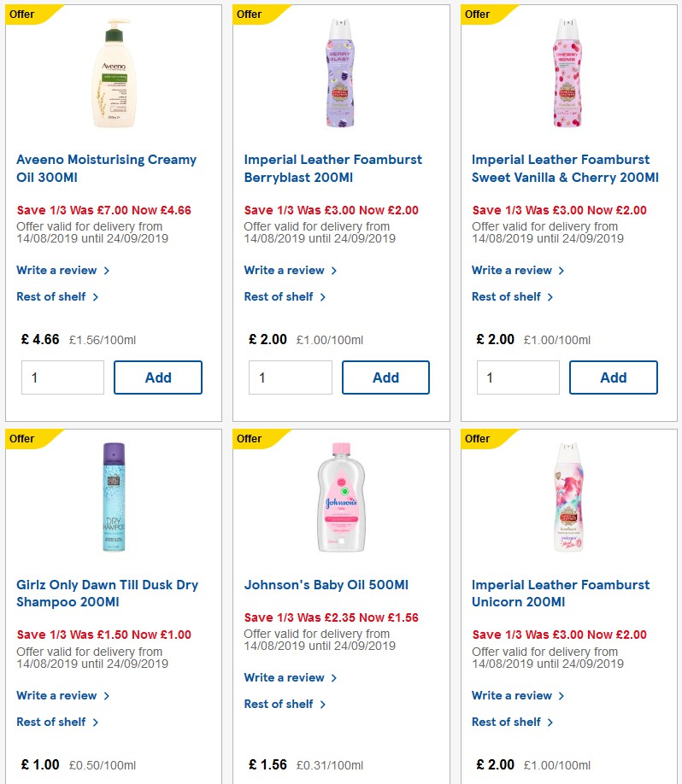Open Aveeno Moisturising Creamy Oil 300Ml product page
Screen dimensions: 682x784
pos(107,168)
